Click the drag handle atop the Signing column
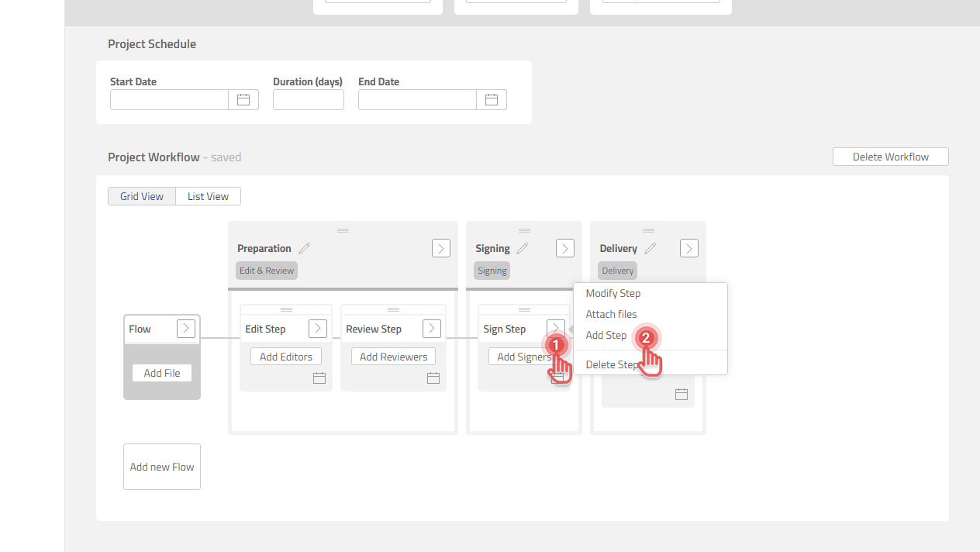 (523, 229)
